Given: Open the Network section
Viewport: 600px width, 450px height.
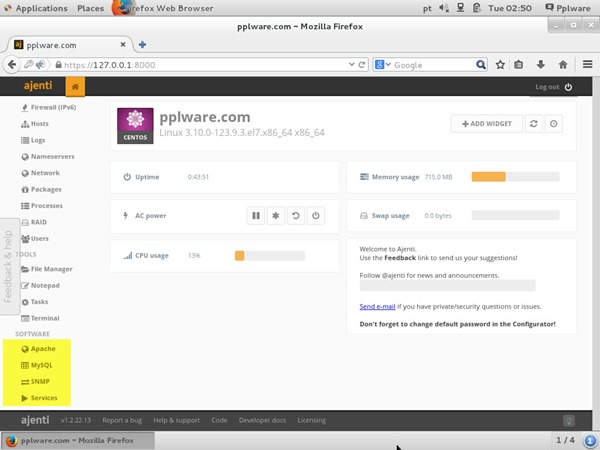Looking at the screenshot, I should [40, 173].
